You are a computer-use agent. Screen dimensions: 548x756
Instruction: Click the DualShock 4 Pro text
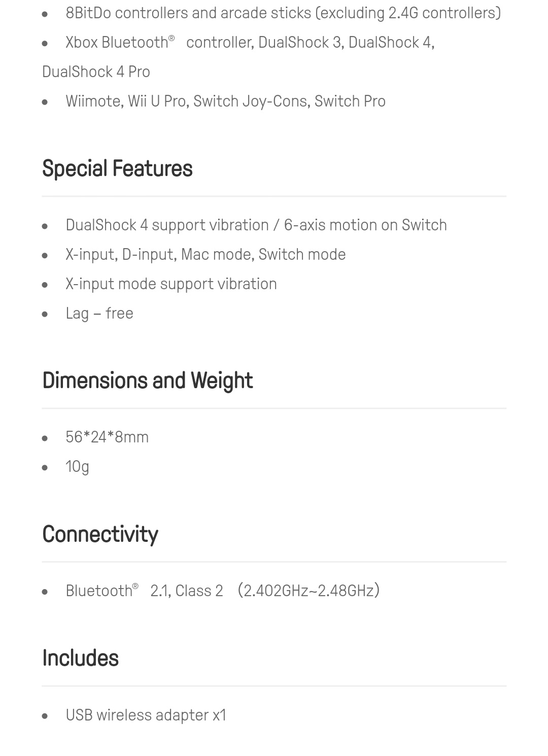point(96,72)
